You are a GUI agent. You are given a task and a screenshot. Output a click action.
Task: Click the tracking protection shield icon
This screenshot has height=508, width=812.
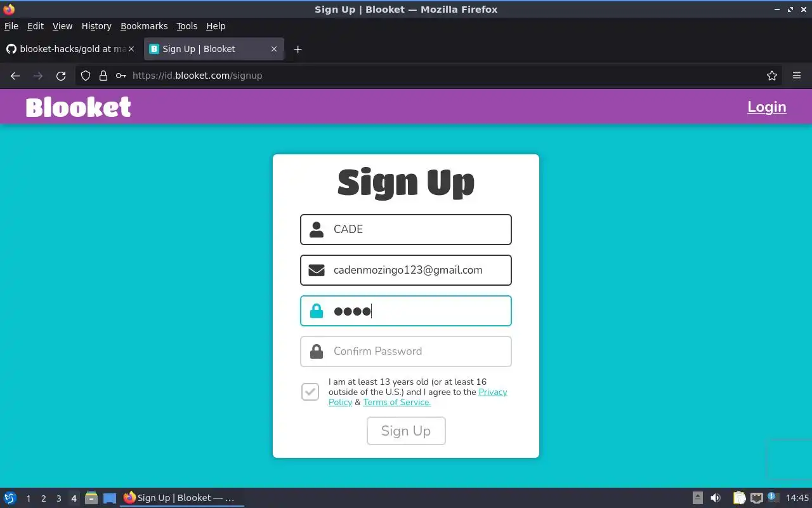(86, 76)
